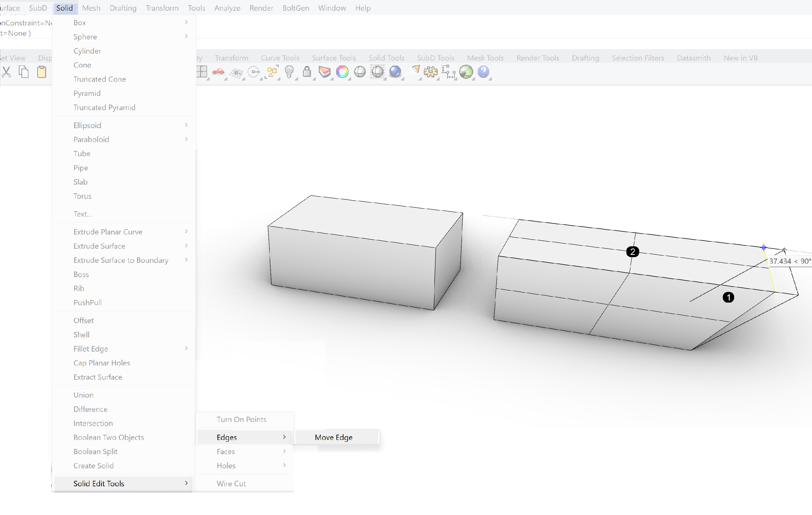Viewport: 812px width, 515px height.
Task: Select Wire Cut menu entry
Action: pos(231,483)
